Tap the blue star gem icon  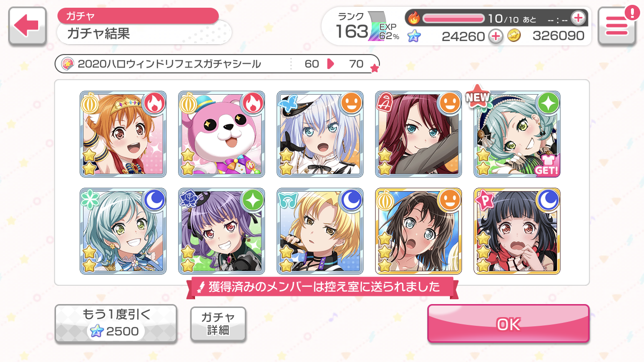(x=414, y=36)
